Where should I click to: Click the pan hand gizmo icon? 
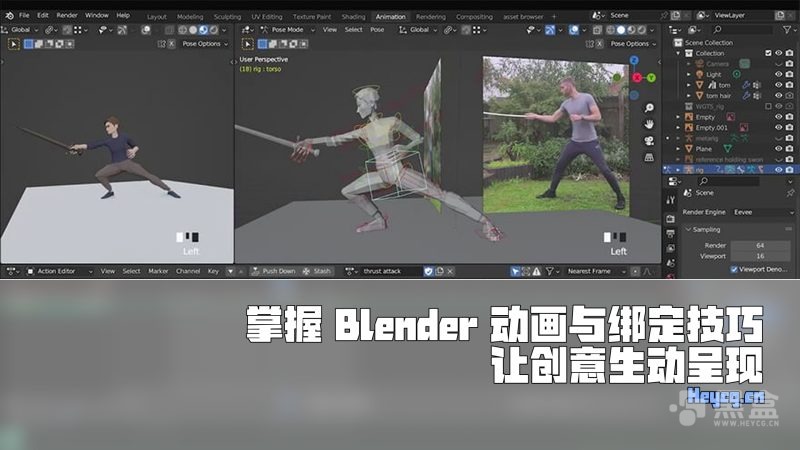(x=649, y=124)
